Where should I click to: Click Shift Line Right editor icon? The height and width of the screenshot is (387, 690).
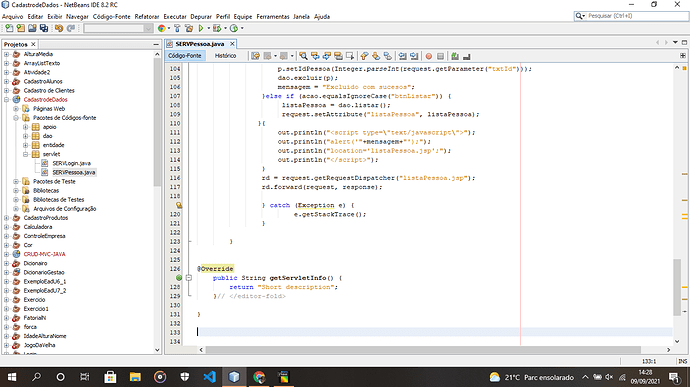414,56
